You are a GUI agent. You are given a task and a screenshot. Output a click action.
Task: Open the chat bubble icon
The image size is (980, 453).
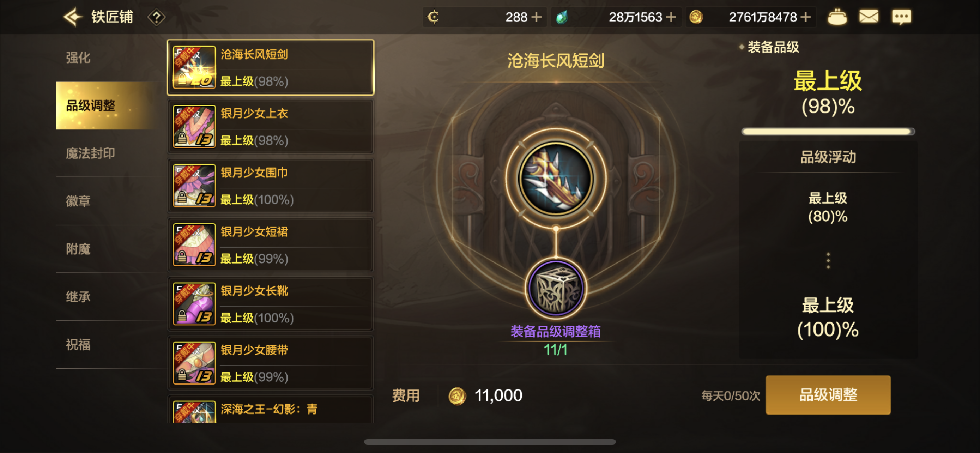point(901,17)
